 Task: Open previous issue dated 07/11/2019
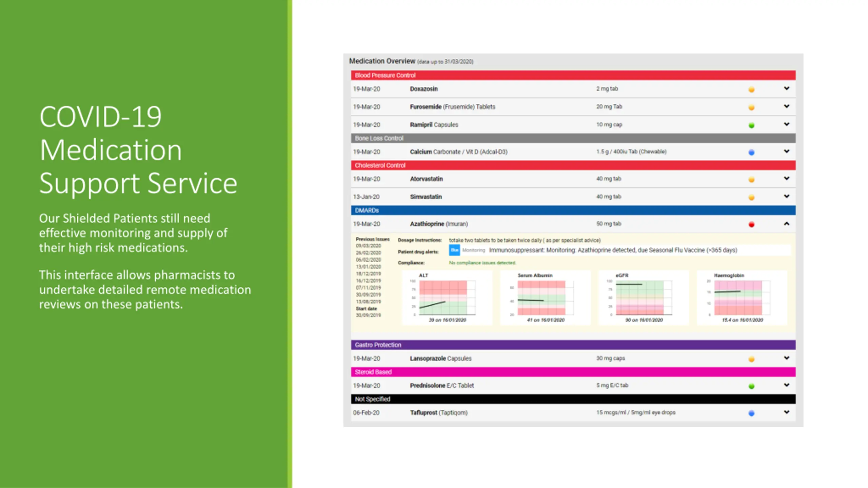pos(368,288)
